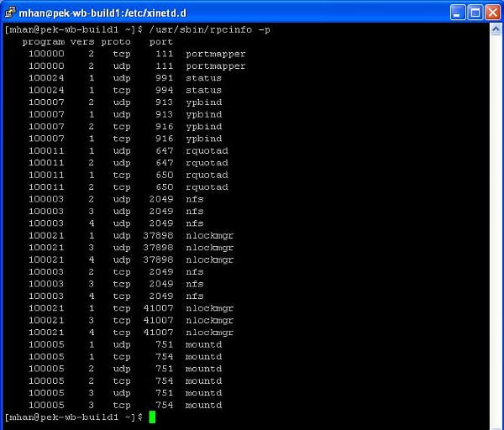
Task: Click 'ypbind' in the version 1 udp row
Action: coord(204,115)
